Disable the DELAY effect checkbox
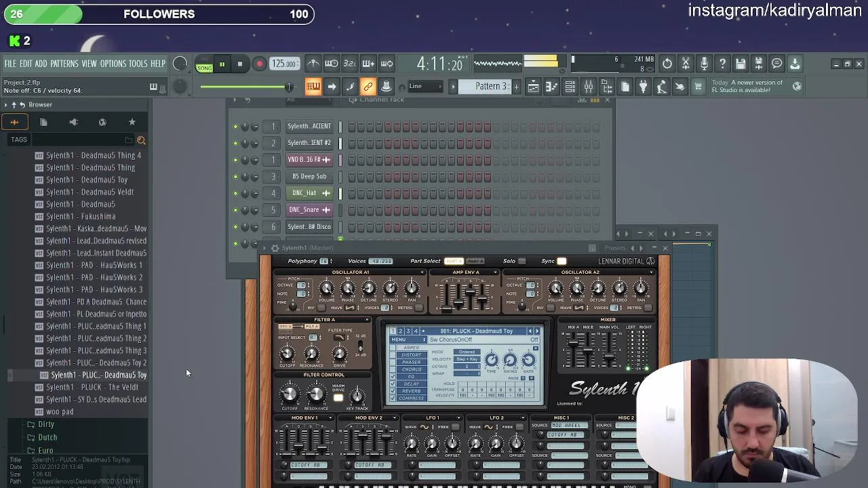This screenshot has width=868, height=488. pos(393,384)
